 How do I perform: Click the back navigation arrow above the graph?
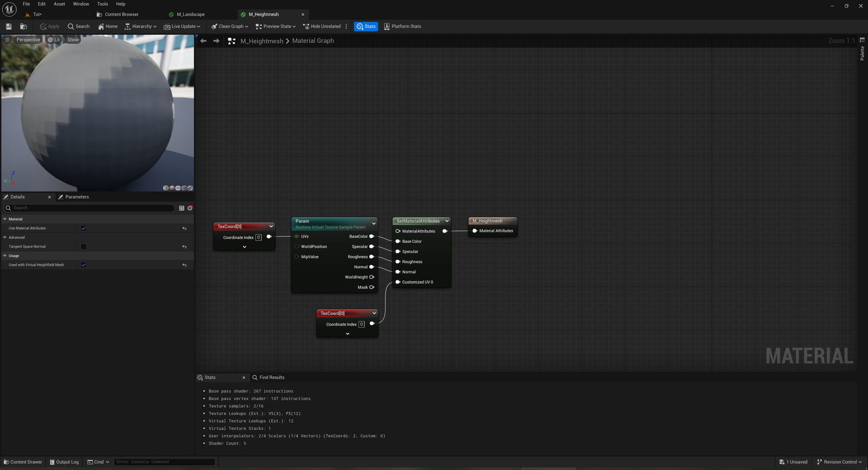click(203, 41)
